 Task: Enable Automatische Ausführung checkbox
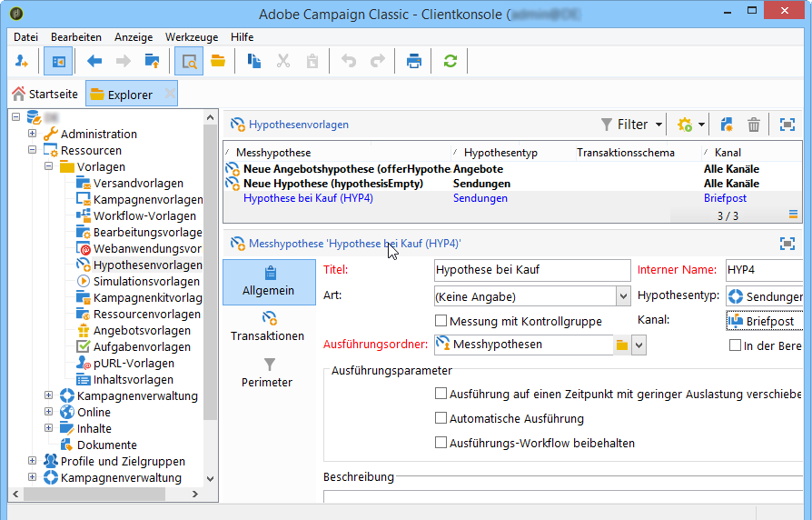click(441, 418)
